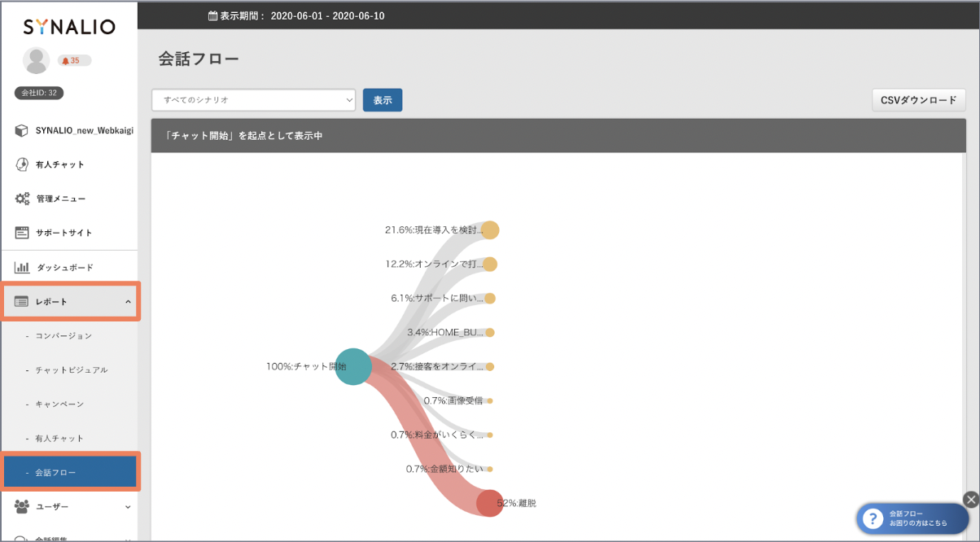This screenshot has width=980, height=542.
Task: Click the teal チャット開始 node
Action: coord(353,366)
